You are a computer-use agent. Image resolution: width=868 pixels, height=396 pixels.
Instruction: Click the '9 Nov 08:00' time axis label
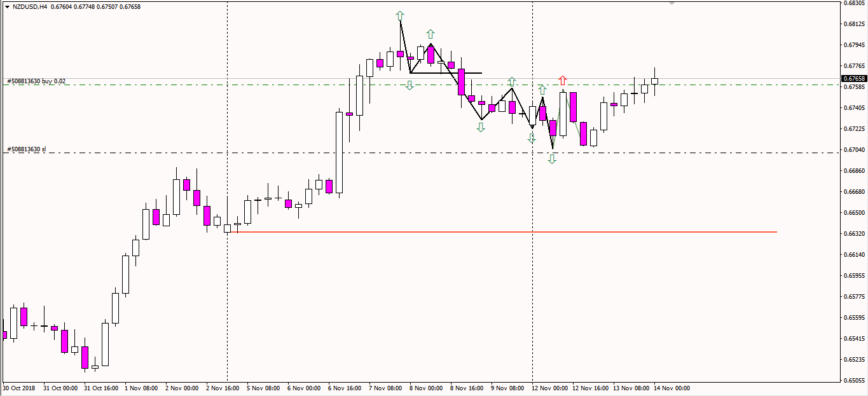click(x=507, y=388)
